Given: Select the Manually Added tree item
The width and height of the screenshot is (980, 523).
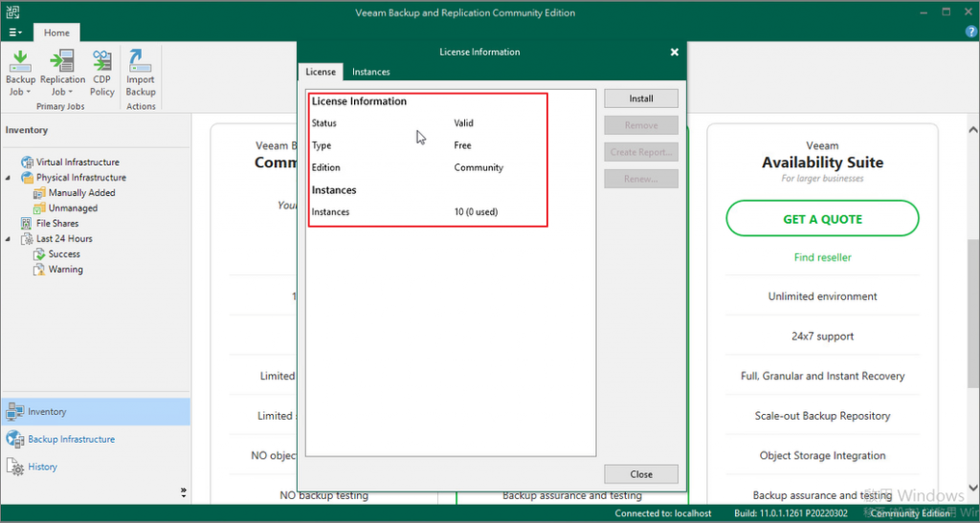Looking at the screenshot, I should coord(82,193).
